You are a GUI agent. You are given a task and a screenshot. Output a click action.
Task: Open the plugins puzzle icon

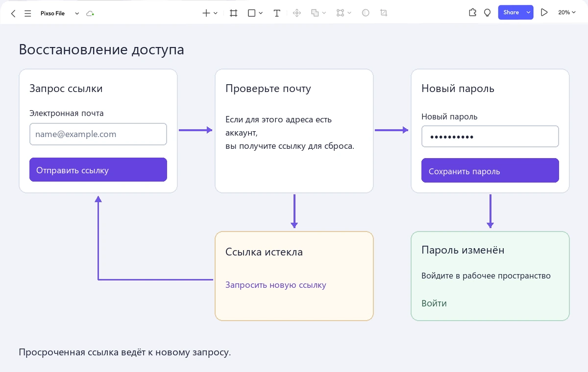point(472,13)
